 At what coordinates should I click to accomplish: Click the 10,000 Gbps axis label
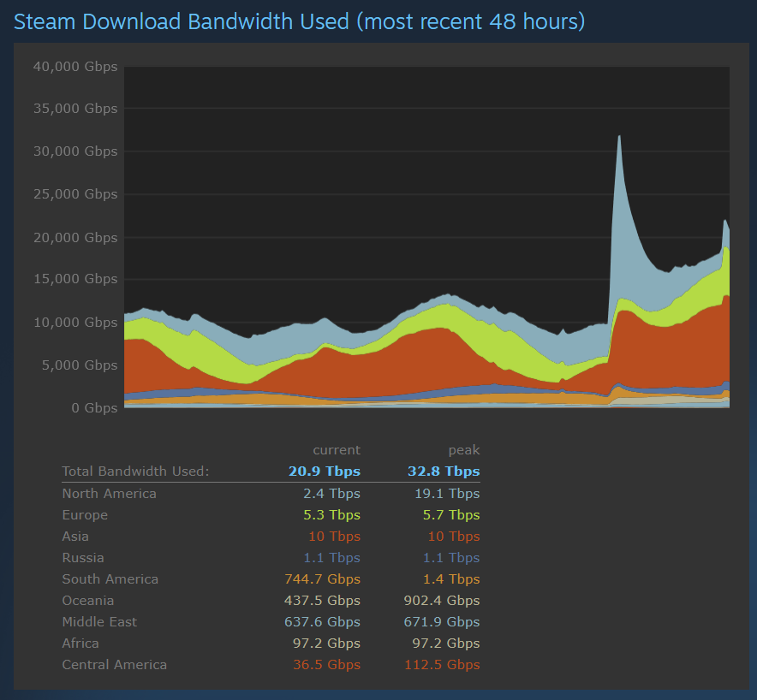[x=75, y=323]
